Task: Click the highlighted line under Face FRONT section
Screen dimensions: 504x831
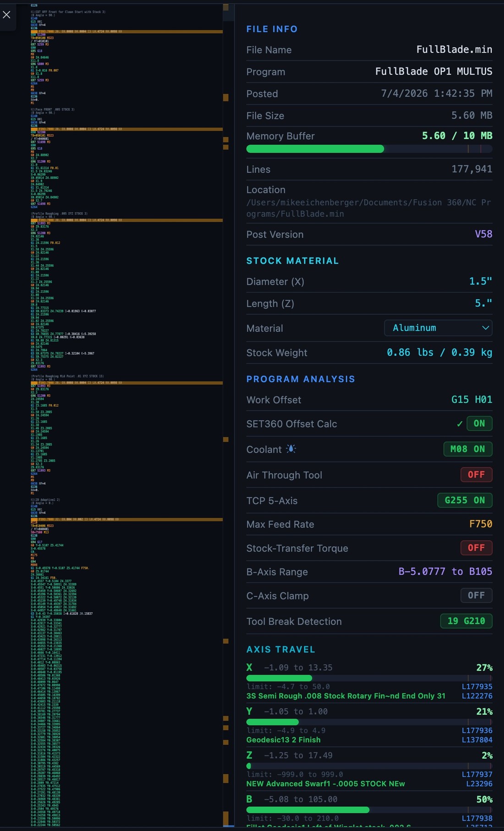Action: (x=126, y=129)
